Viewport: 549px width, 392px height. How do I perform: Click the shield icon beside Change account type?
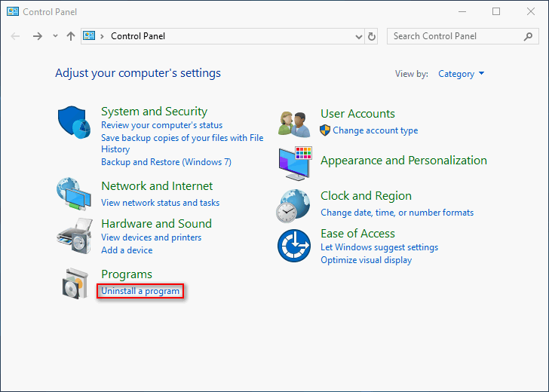pos(325,130)
